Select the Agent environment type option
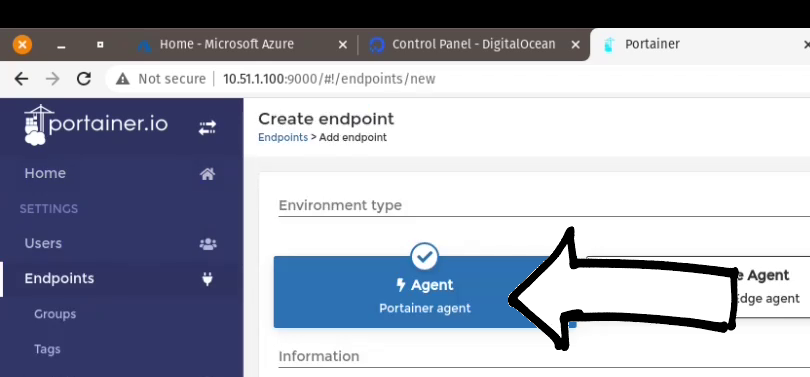This screenshot has width=810, height=377. coord(425,292)
